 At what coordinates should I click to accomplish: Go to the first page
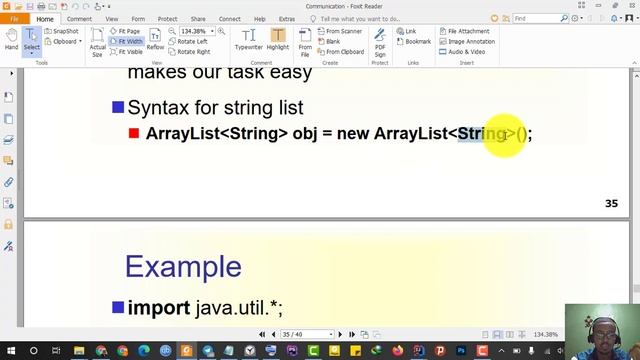tap(262, 334)
